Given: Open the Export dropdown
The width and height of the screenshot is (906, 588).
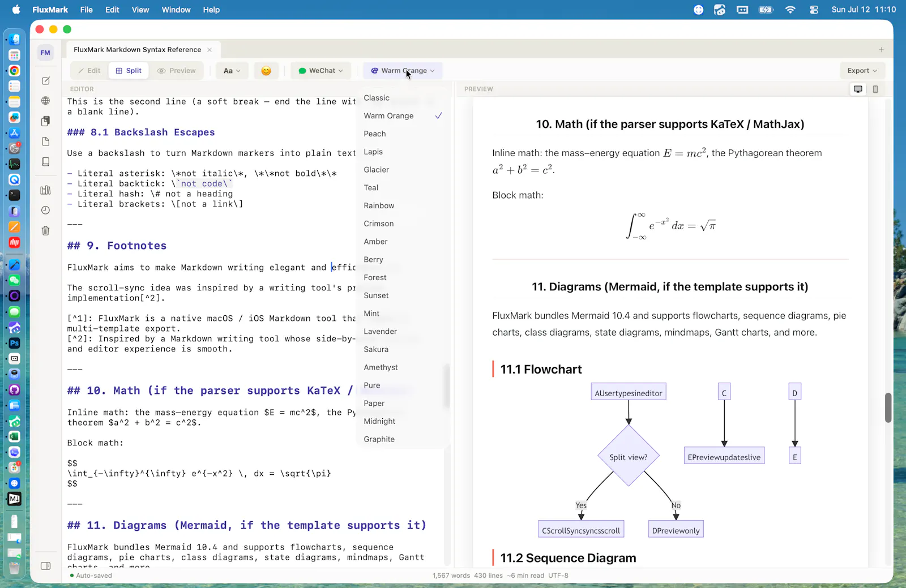Looking at the screenshot, I should (x=862, y=71).
